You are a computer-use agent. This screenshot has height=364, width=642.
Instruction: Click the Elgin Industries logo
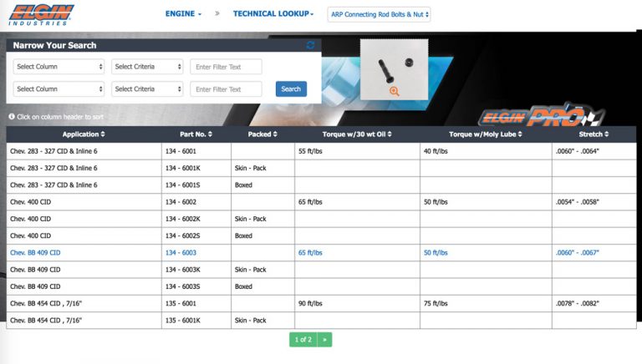pyautogui.click(x=41, y=15)
